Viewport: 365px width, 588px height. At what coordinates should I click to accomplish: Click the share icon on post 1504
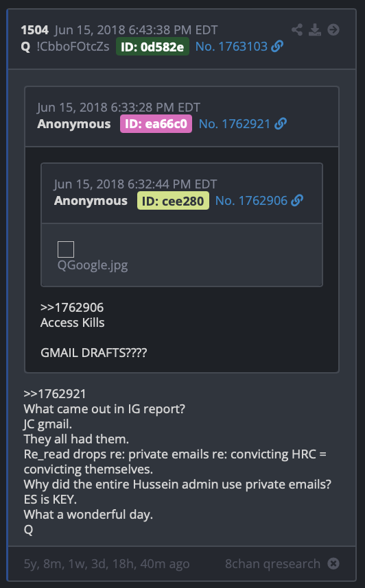coord(297,29)
